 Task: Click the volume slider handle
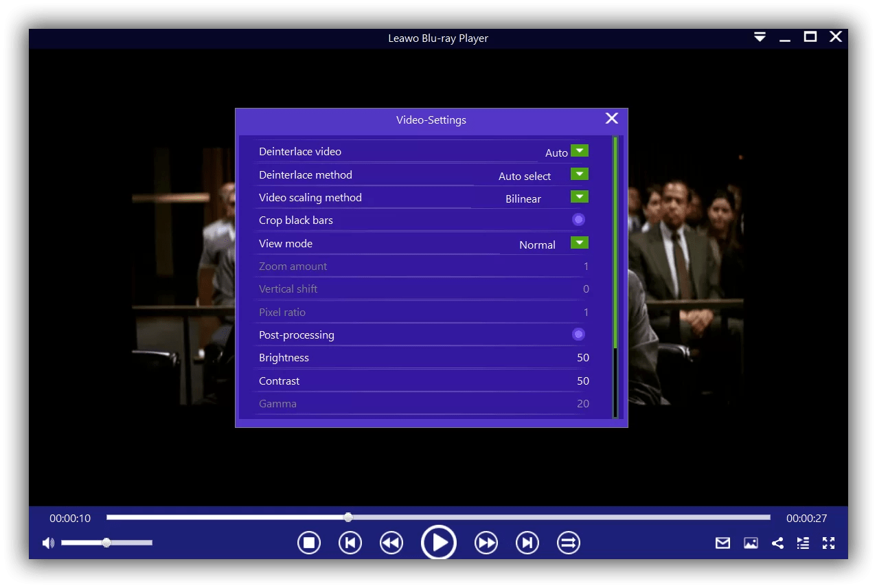[x=106, y=542]
